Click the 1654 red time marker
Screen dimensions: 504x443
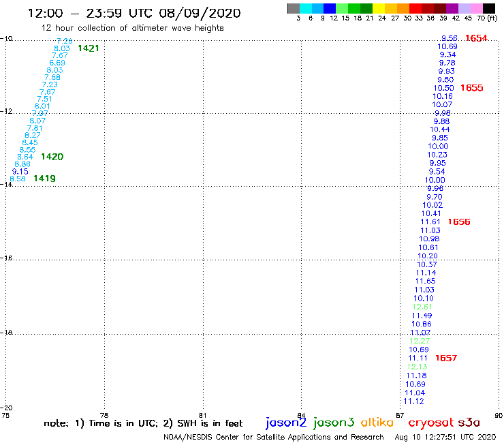[x=476, y=38]
